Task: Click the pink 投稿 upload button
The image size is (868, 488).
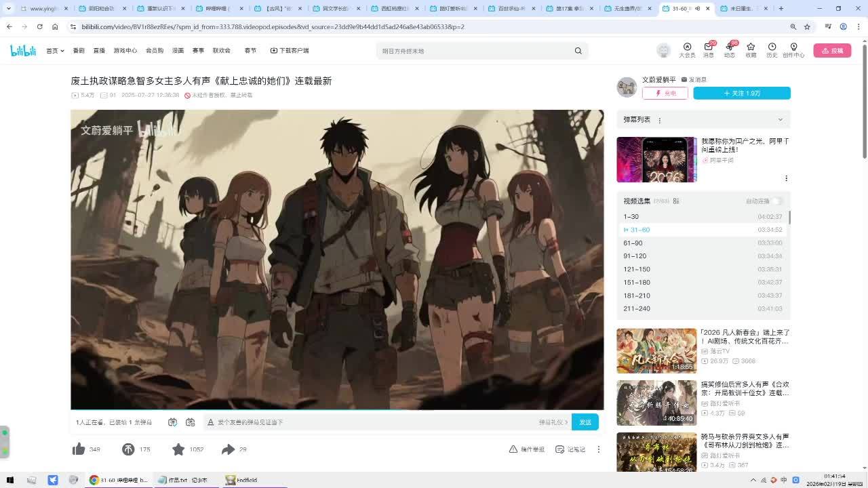Action: coord(832,51)
